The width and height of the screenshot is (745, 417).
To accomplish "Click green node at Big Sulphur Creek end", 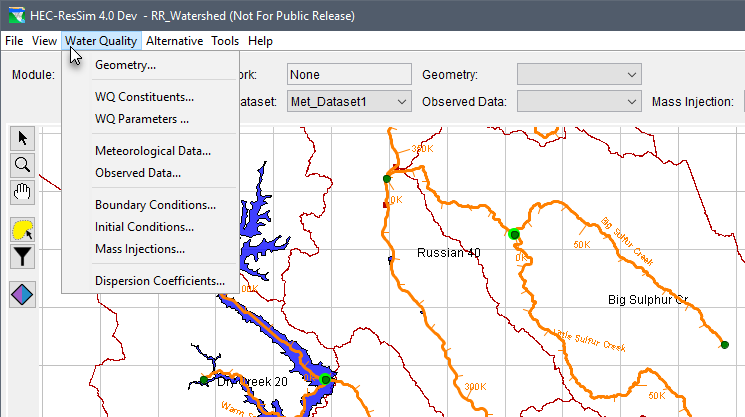I will [725, 345].
